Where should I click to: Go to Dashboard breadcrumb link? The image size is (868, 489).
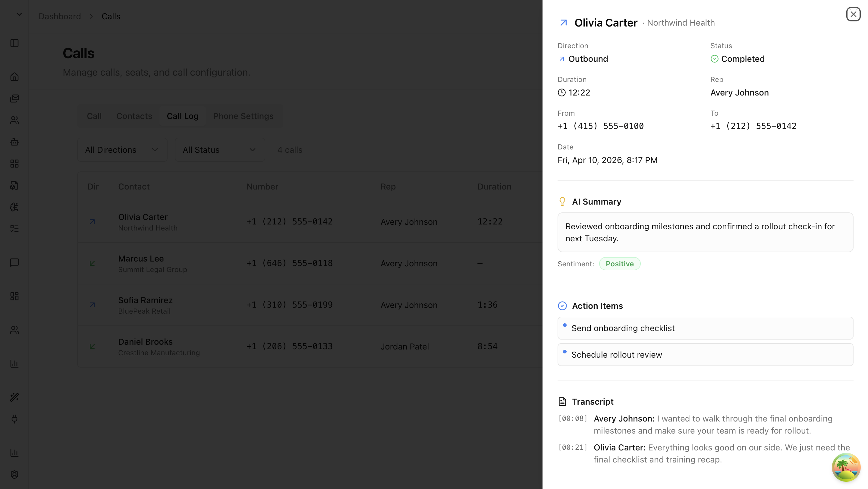[x=59, y=16]
